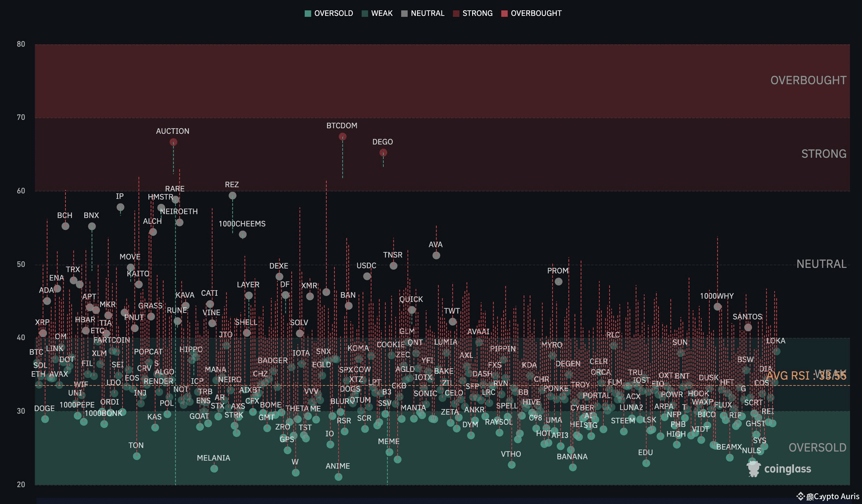Click the BTCDOM data point dot
Viewport: 862px width, 504px height.
(343, 137)
